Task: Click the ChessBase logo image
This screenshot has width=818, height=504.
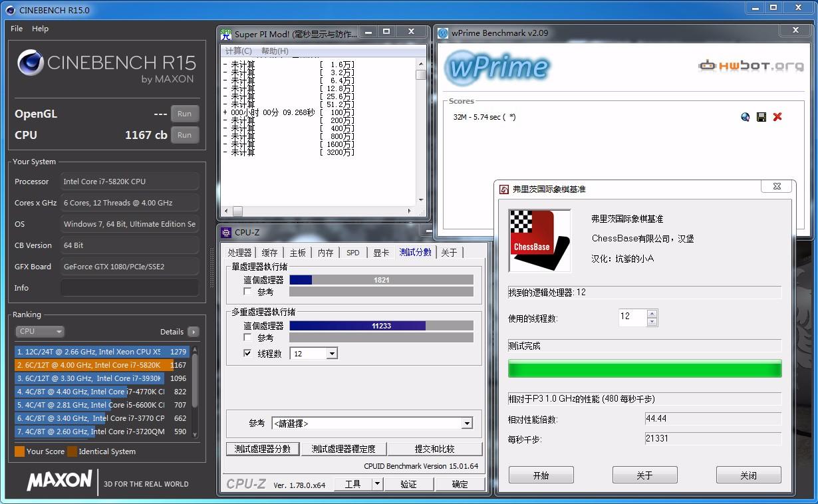Action: pos(539,241)
